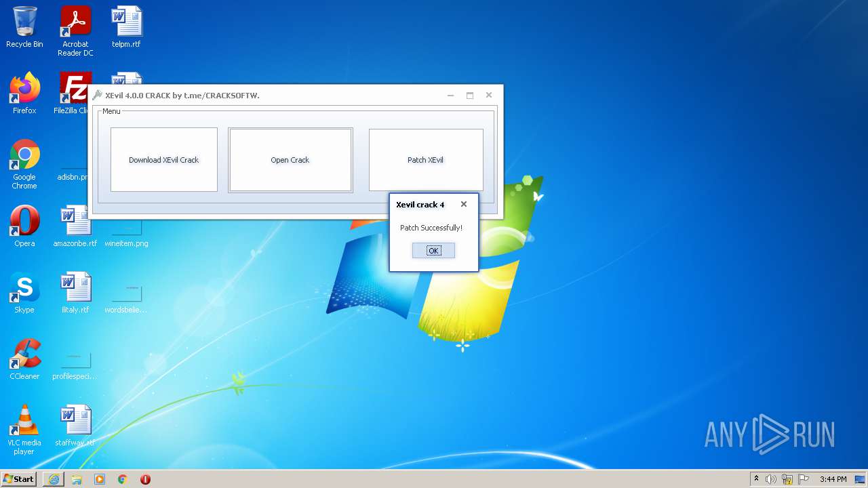Minimize the XEvil 4.0.0 CRACK window
This screenshot has width=868, height=488.
click(x=450, y=96)
